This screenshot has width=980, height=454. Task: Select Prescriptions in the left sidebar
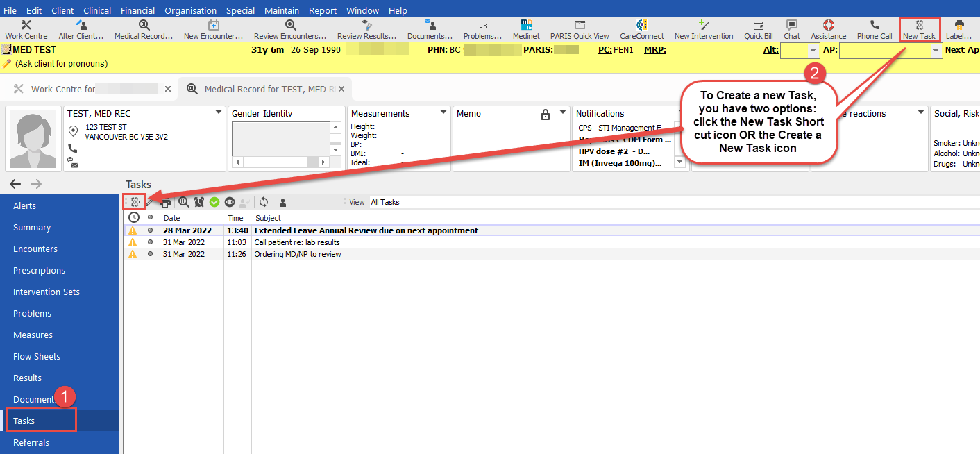(x=39, y=270)
